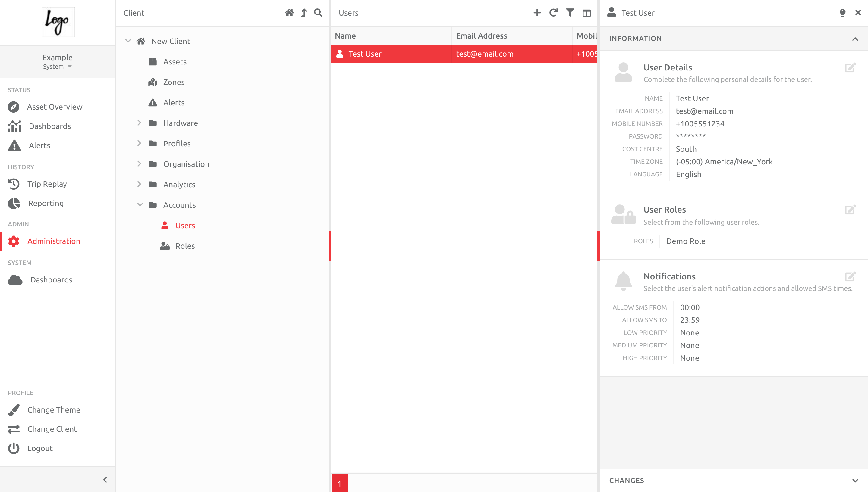
Task: Edit the Notifications settings
Action: coord(851,276)
